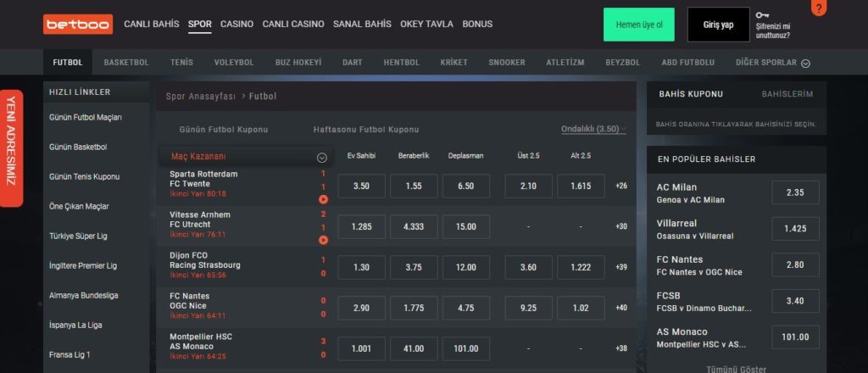Expand the Diğer Sporlar menu
This screenshot has height=373, width=868.
(773, 63)
